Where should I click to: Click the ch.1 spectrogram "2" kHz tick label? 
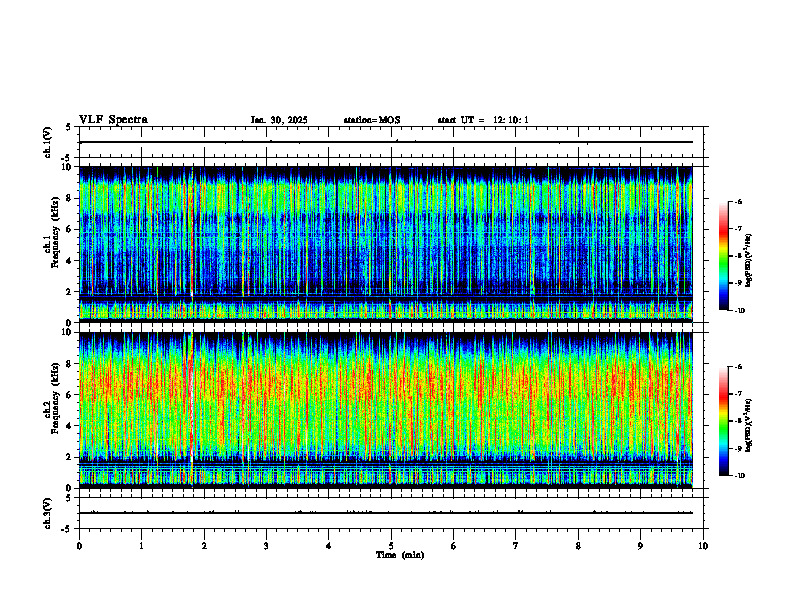tap(70, 291)
